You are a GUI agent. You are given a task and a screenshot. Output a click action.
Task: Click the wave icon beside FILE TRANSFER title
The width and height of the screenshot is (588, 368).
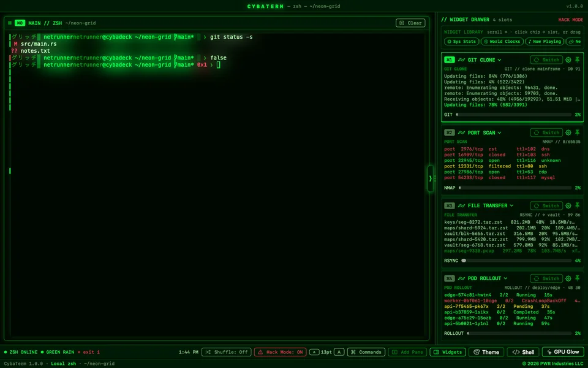[461, 205]
